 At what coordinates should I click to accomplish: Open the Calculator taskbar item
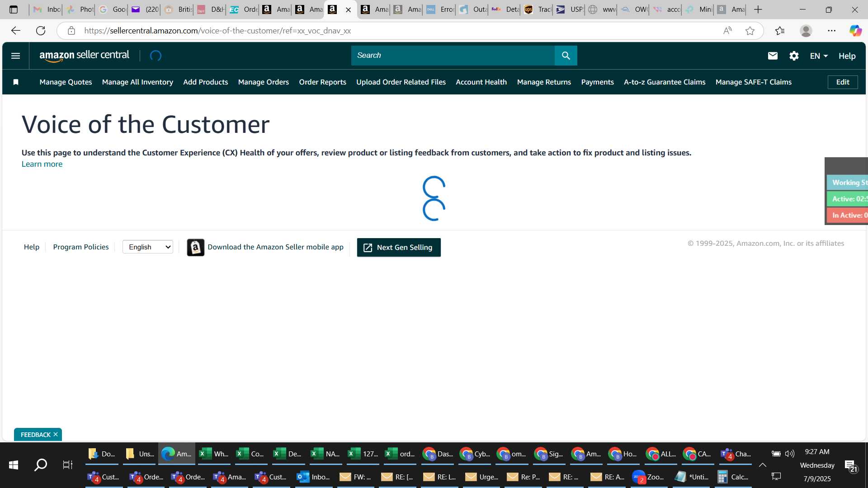click(x=734, y=477)
